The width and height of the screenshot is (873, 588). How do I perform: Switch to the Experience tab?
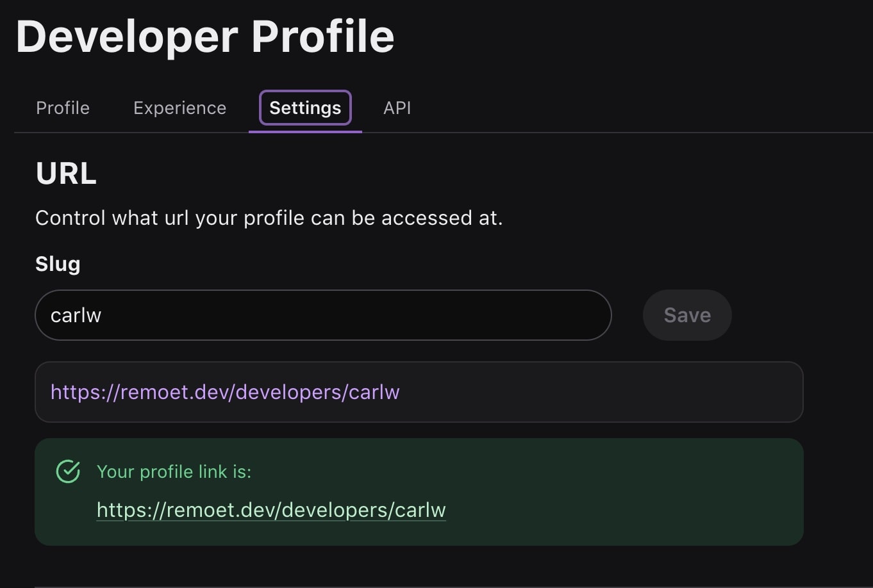(179, 108)
